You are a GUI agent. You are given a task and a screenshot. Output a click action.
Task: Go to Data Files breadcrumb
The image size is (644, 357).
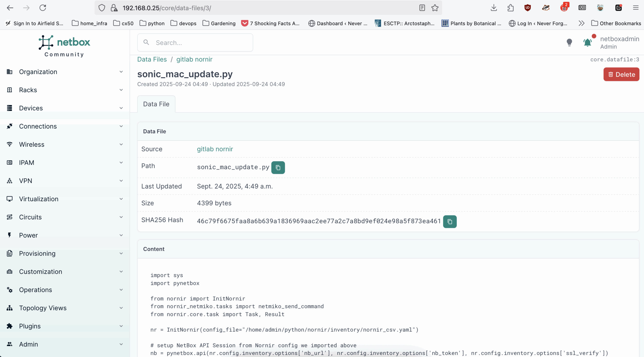coord(152,59)
